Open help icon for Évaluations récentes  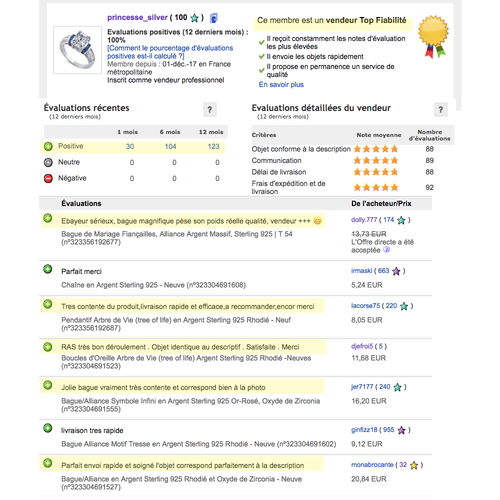[210, 110]
